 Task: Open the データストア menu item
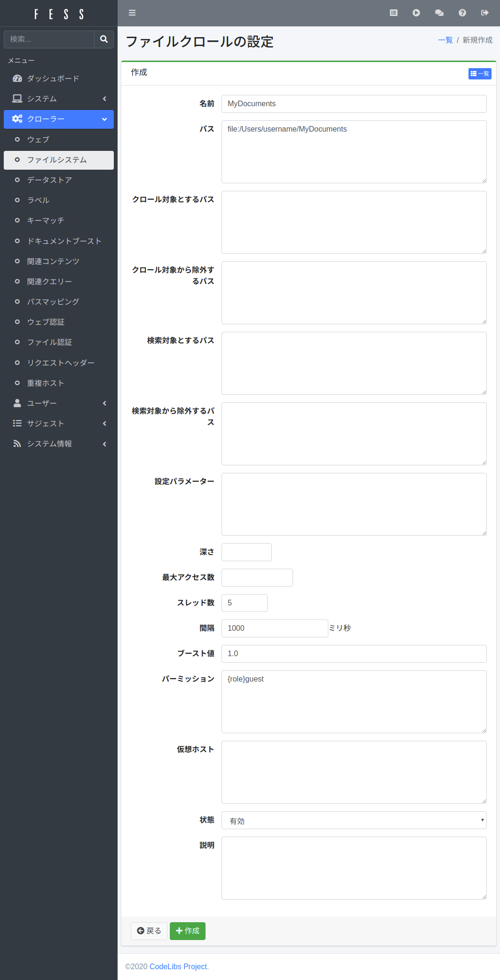click(49, 180)
